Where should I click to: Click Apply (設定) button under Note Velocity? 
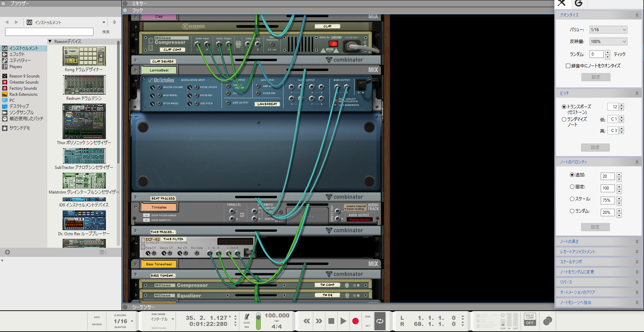(595, 227)
